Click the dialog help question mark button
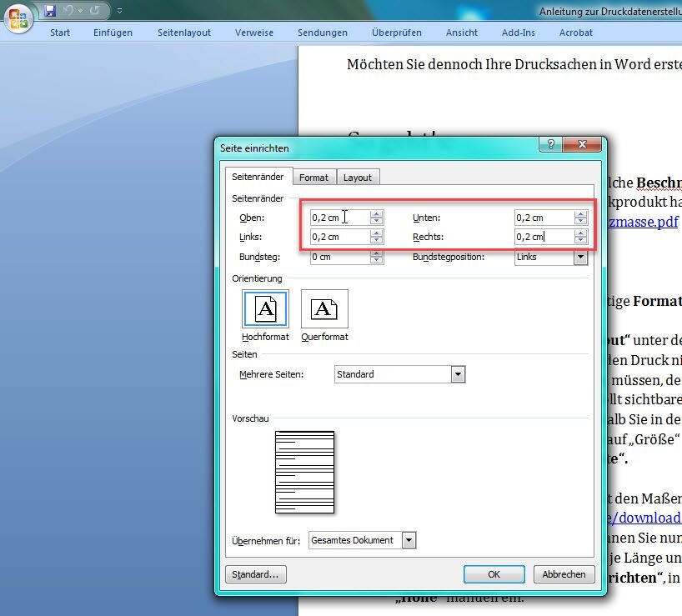Screen dimensions: 682x616 [x=550, y=145]
